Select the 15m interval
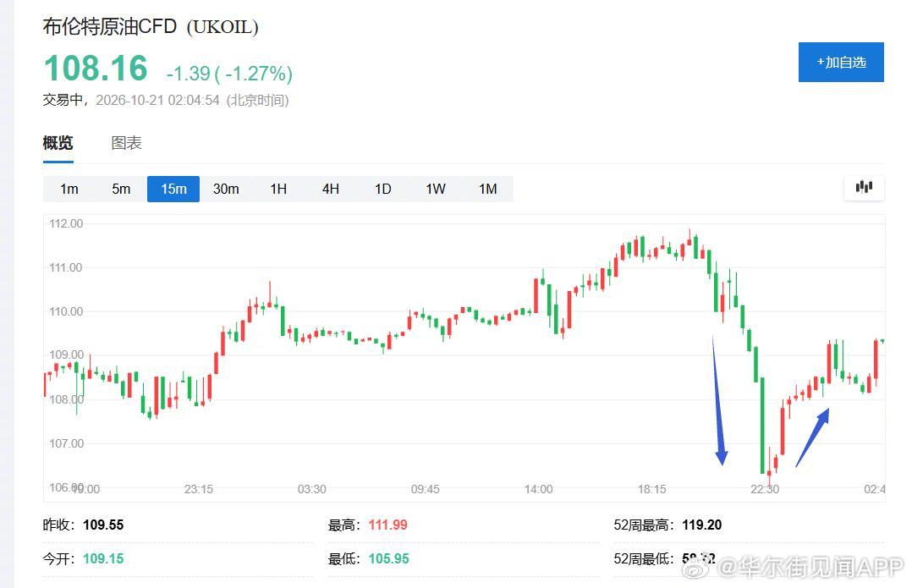Viewport: 912px width, 588px height. click(173, 189)
